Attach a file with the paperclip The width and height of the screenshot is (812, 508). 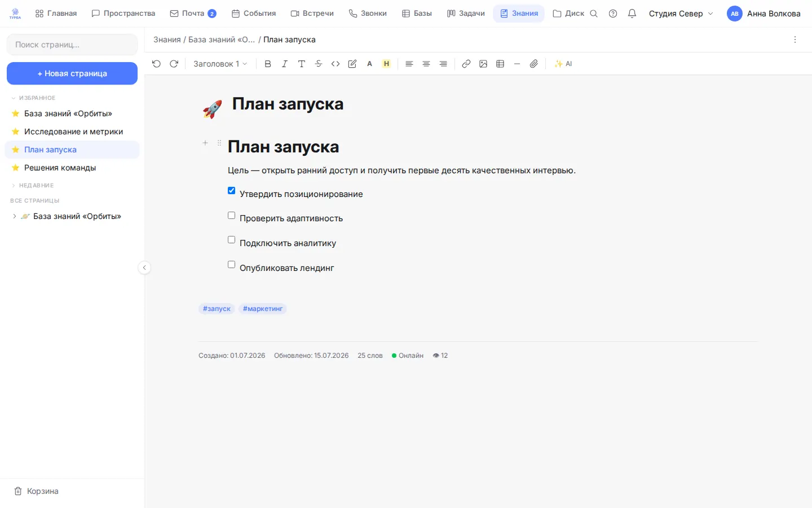pos(534,64)
